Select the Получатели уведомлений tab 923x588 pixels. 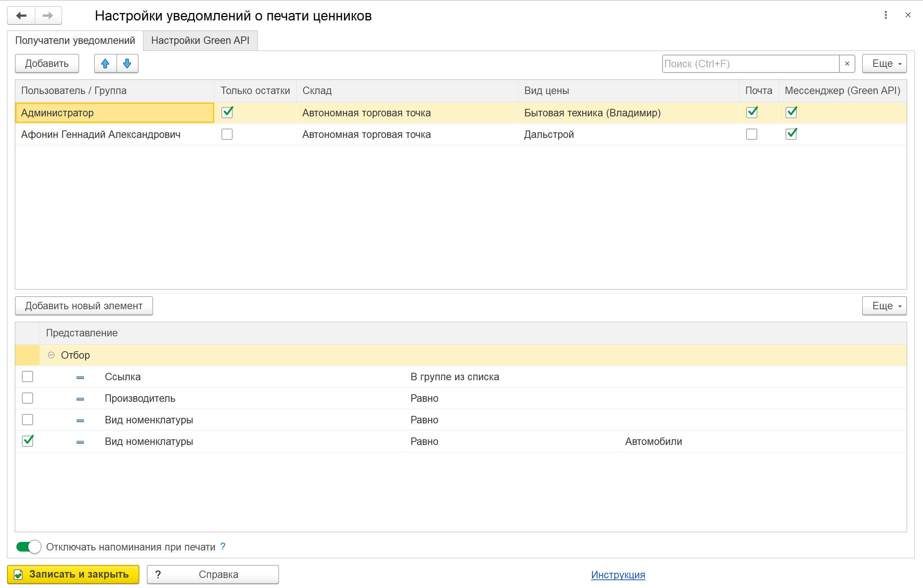click(75, 40)
